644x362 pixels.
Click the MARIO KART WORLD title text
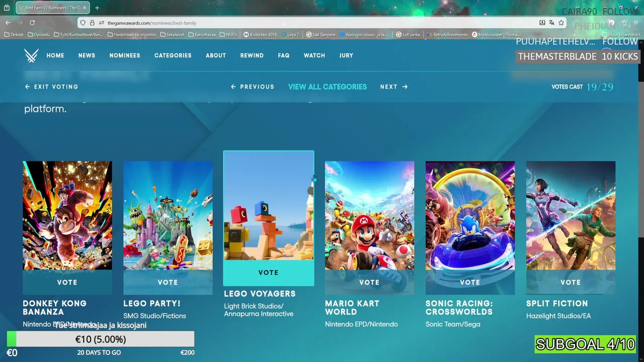point(352,308)
